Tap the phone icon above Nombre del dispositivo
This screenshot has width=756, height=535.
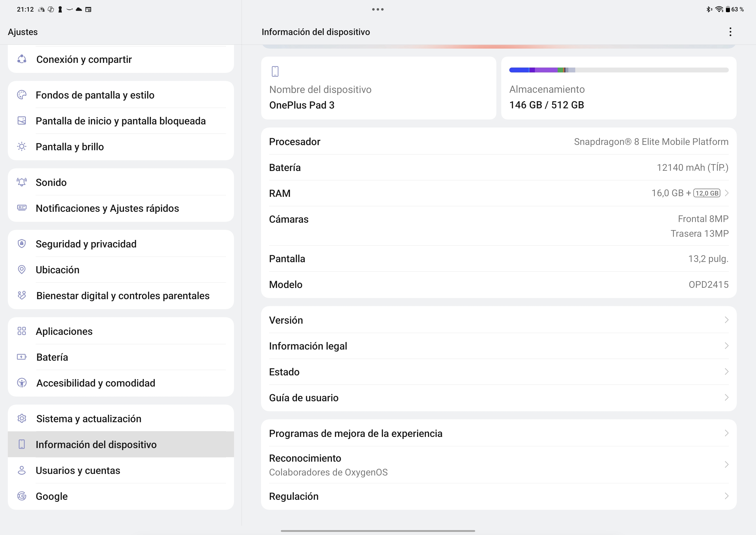point(275,71)
